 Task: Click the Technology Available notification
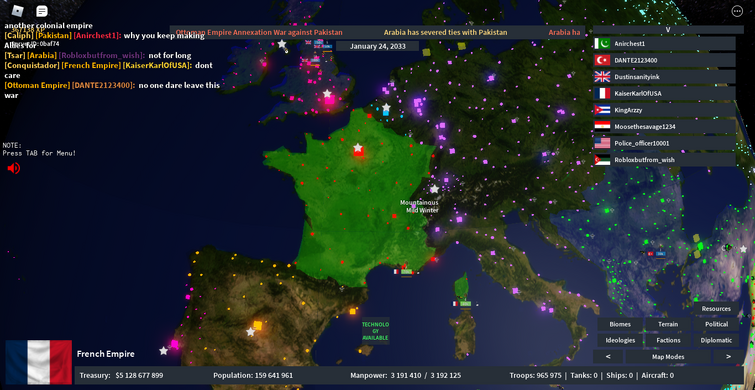[x=375, y=331]
